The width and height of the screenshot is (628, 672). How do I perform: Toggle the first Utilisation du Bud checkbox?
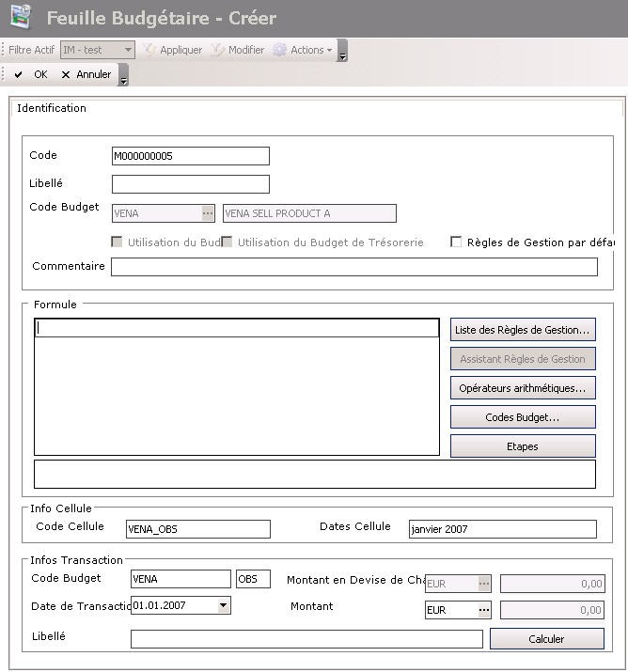[x=118, y=242]
